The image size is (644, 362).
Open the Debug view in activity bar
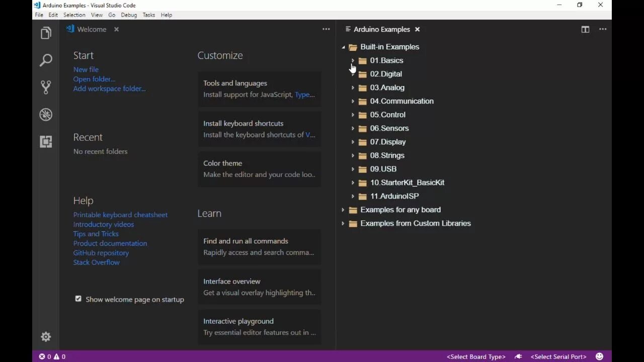[46, 115]
